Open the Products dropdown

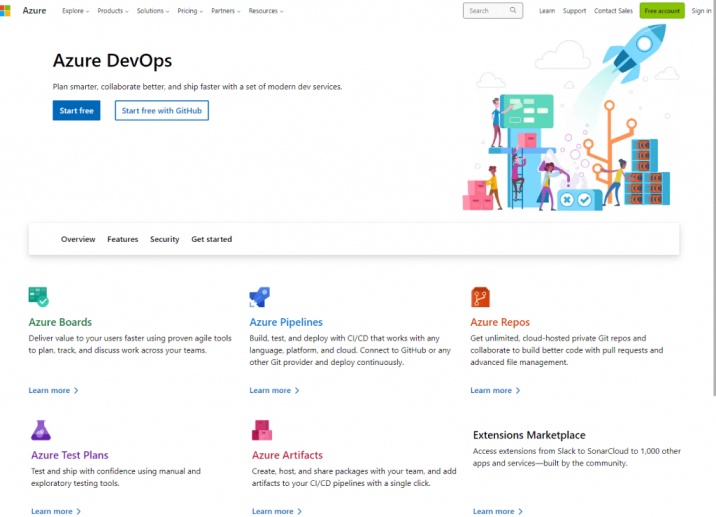pyautogui.click(x=113, y=11)
